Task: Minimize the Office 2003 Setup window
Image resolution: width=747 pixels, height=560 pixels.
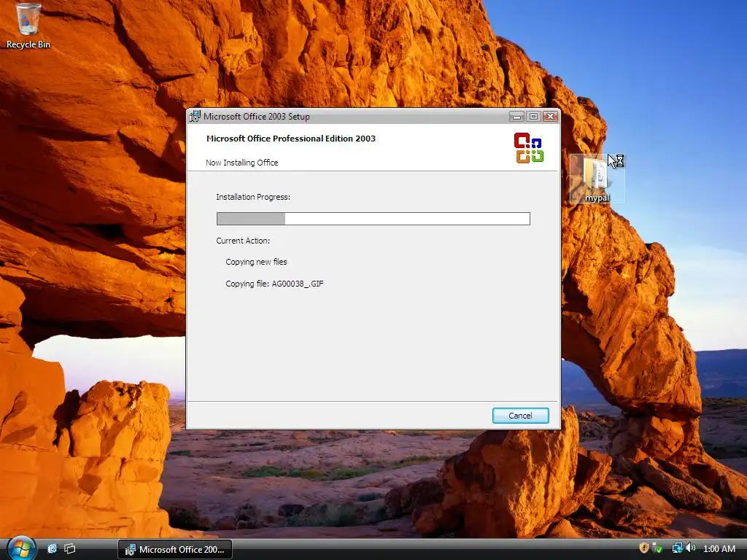Action: pyautogui.click(x=516, y=116)
